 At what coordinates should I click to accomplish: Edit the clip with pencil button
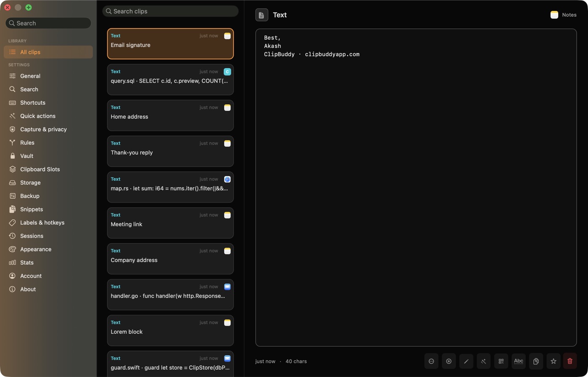[466, 361]
